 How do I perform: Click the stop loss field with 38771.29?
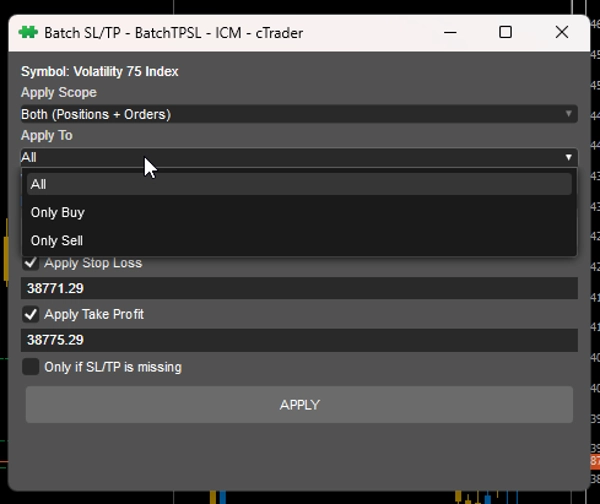click(299, 288)
